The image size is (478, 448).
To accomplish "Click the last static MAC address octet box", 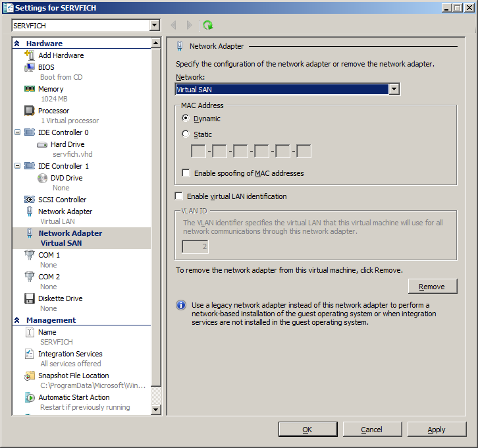I will [304, 152].
